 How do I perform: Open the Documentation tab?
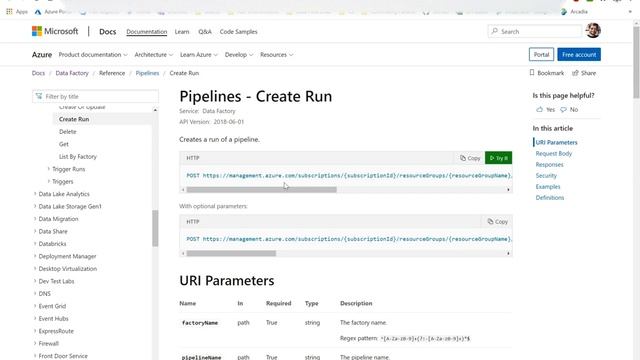click(147, 31)
